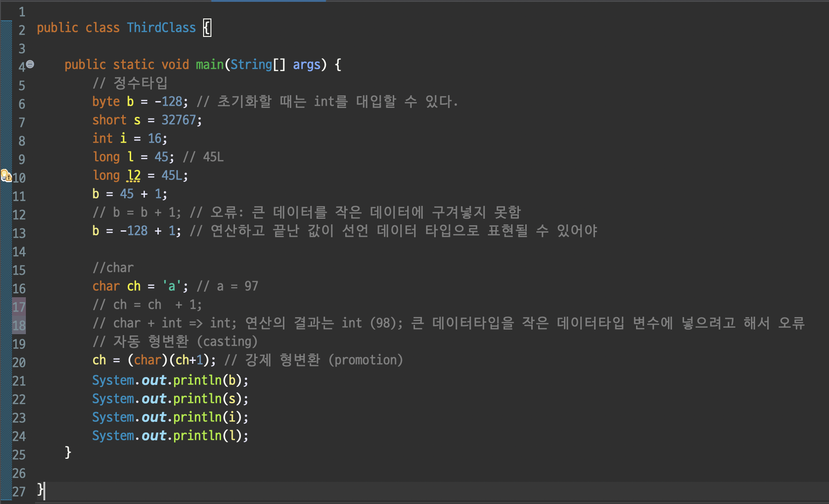Screen dimensions: 829x504
Task: Click the class name ThirdClass
Action: 162,28
